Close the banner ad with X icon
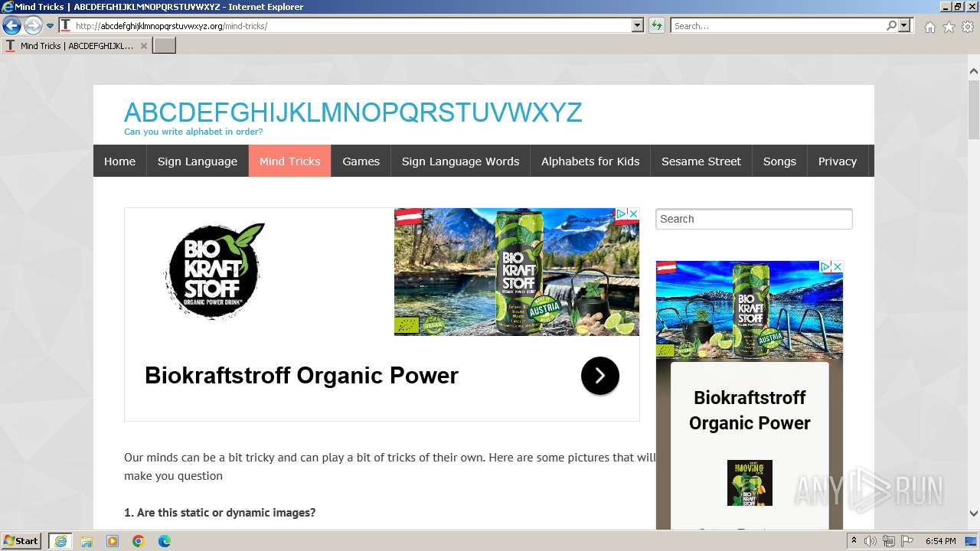 [633, 214]
